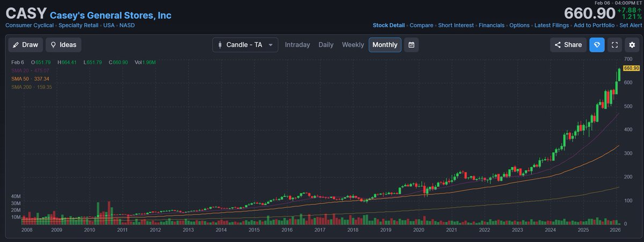
Task: Go to Stock Detail
Action: point(389,25)
